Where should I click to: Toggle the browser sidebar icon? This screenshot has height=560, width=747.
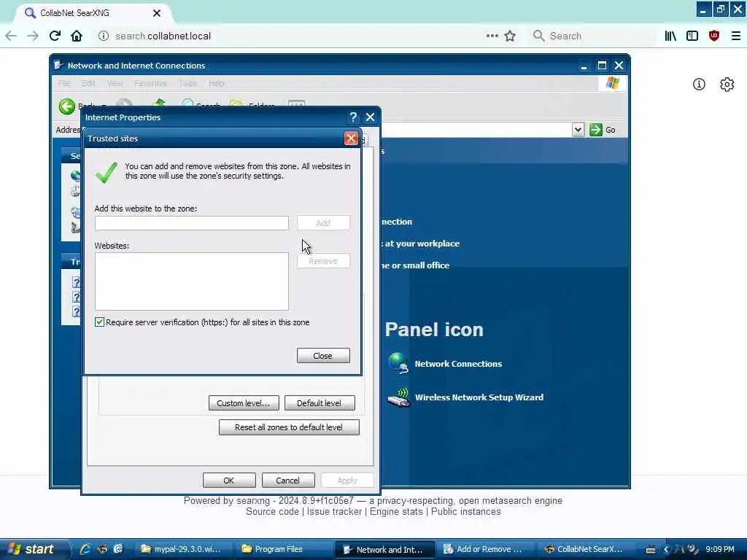pyautogui.click(x=692, y=36)
